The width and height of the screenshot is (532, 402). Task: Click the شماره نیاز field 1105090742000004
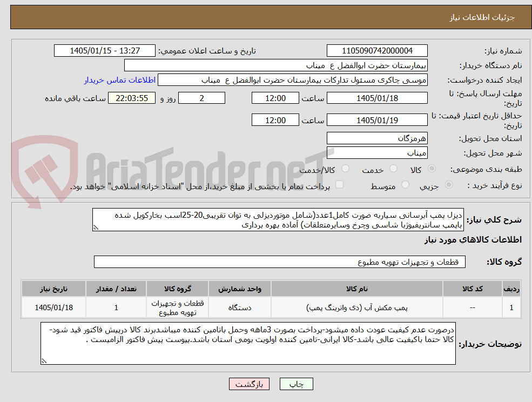(377, 51)
